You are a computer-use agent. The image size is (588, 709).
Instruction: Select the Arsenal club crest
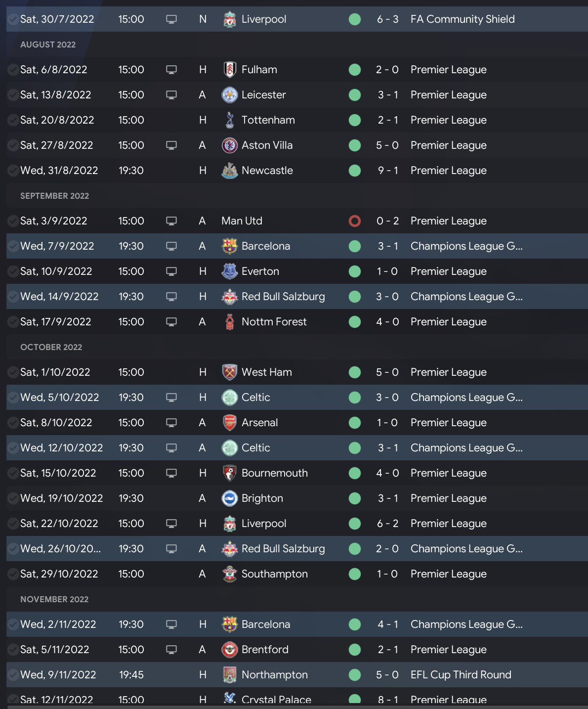230,423
